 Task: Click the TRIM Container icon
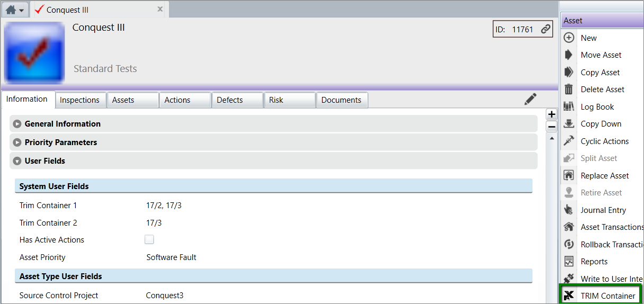tap(569, 296)
